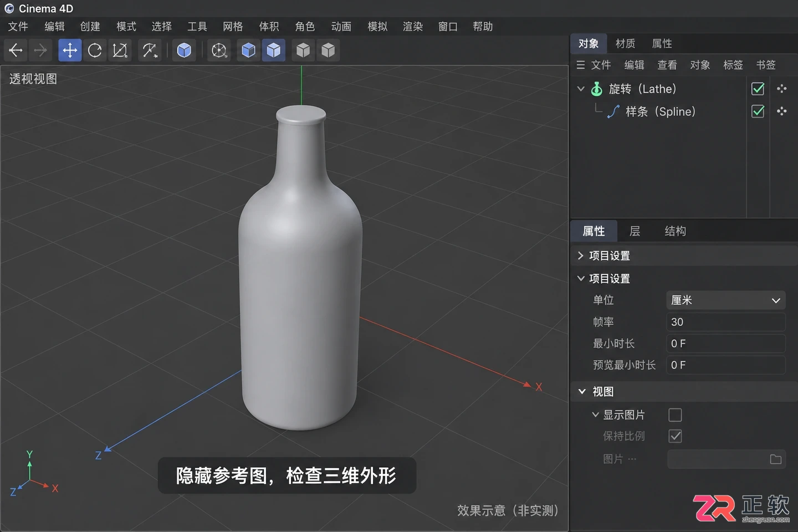Click the folder browse icon for image
The width and height of the screenshot is (798, 532).
776,459
